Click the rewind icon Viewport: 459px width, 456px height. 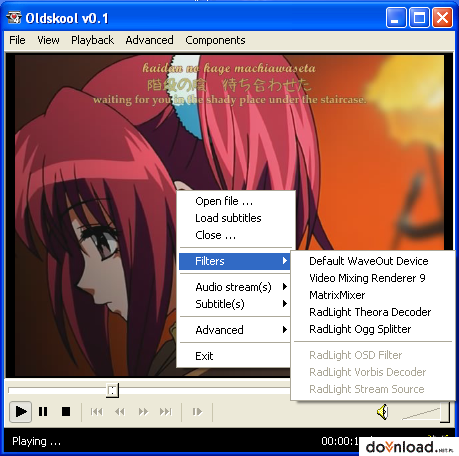click(120, 412)
